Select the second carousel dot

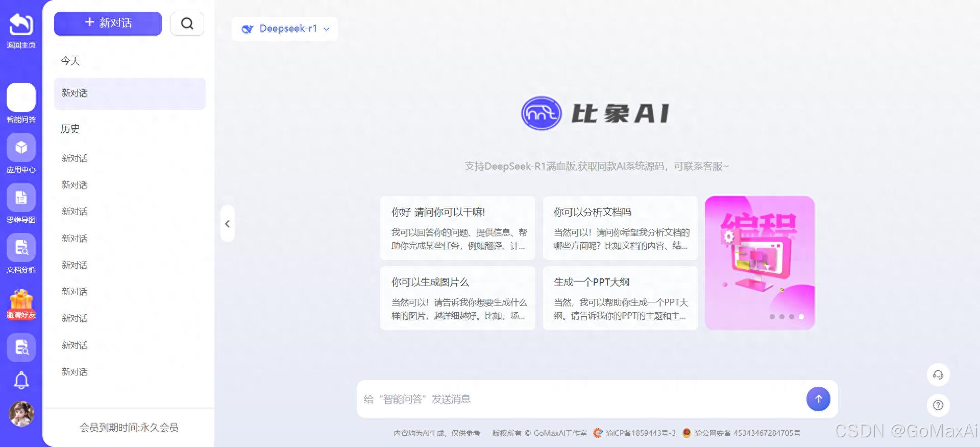(x=782, y=317)
